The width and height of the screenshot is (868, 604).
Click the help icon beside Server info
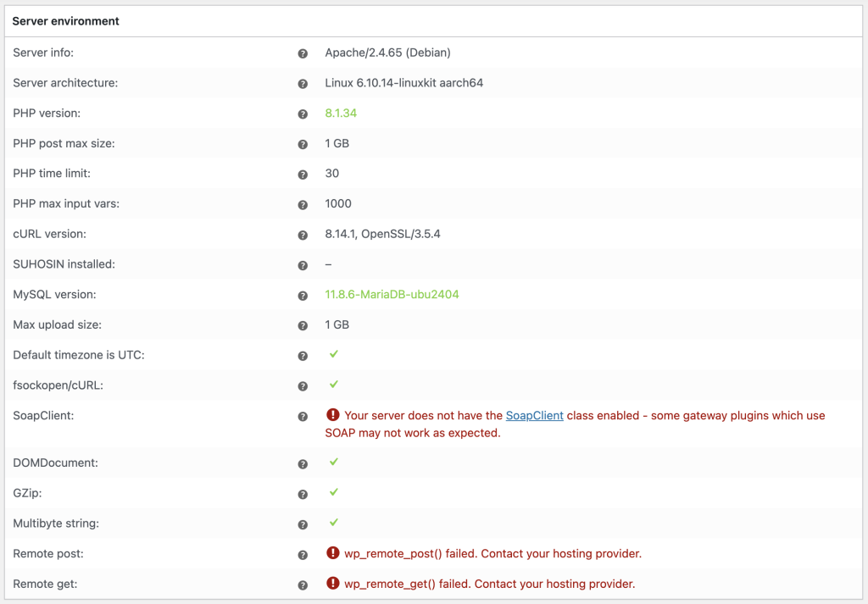303,53
